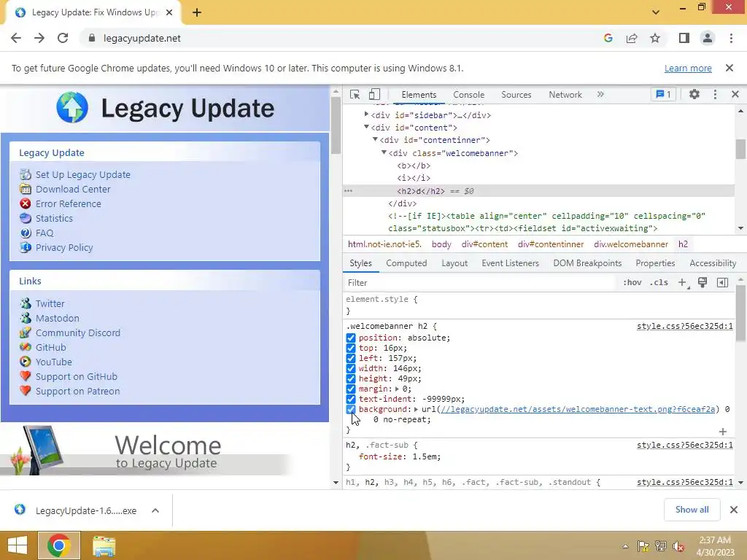Close the DevTools panel
The image size is (747, 560).
tap(735, 94)
